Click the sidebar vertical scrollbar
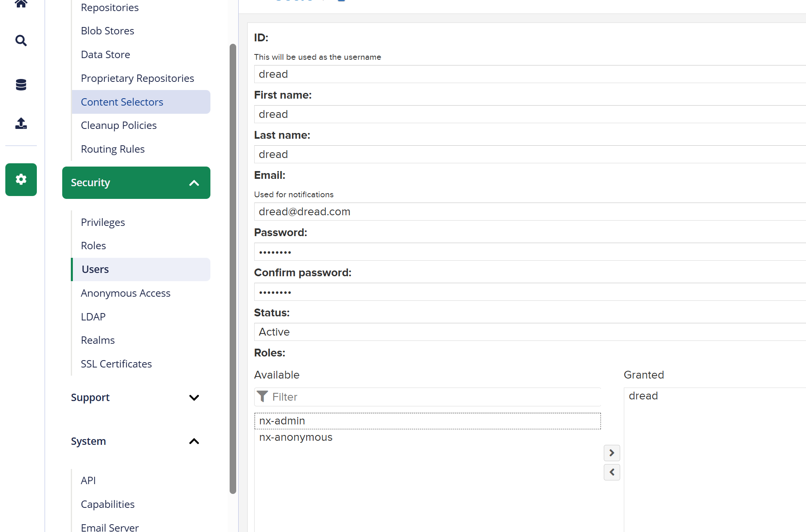Viewport: 806px width, 532px height. pos(233,268)
